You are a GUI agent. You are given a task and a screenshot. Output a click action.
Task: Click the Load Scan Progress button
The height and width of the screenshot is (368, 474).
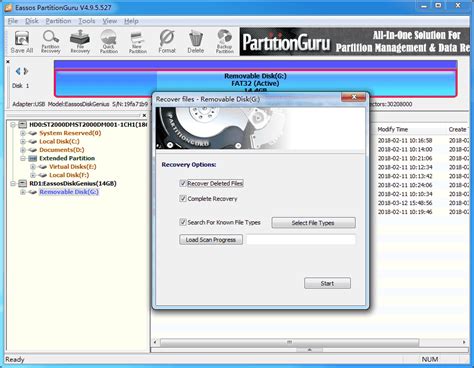click(211, 240)
